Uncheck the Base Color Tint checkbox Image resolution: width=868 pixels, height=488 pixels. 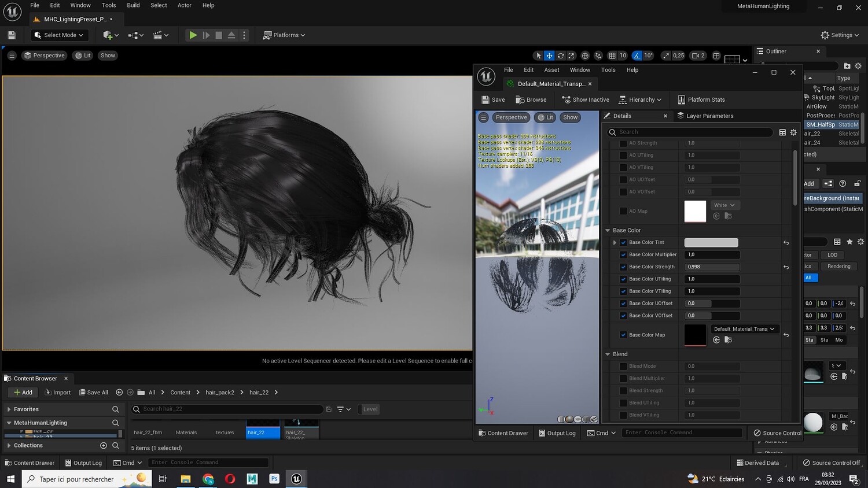623,243
